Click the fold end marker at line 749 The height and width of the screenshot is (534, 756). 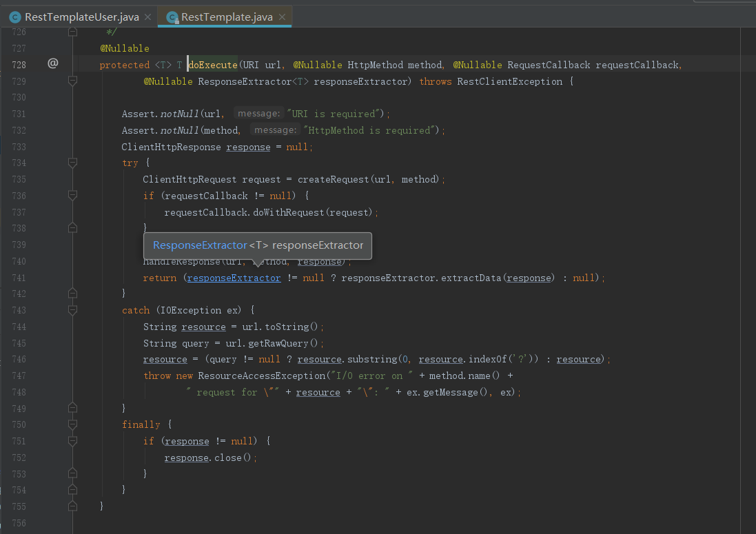pyautogui.click(x=73, y=408)
